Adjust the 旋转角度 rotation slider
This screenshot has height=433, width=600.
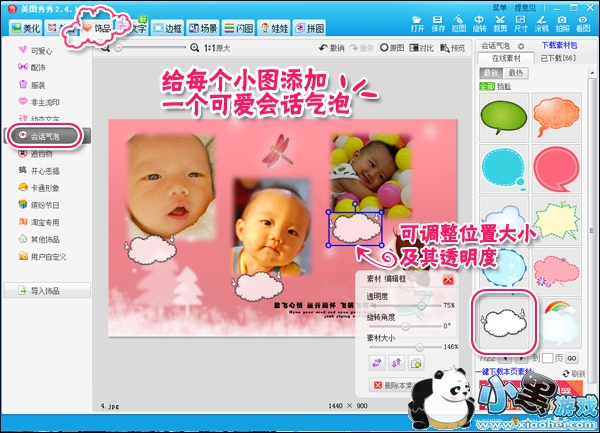tap(406, 326)
